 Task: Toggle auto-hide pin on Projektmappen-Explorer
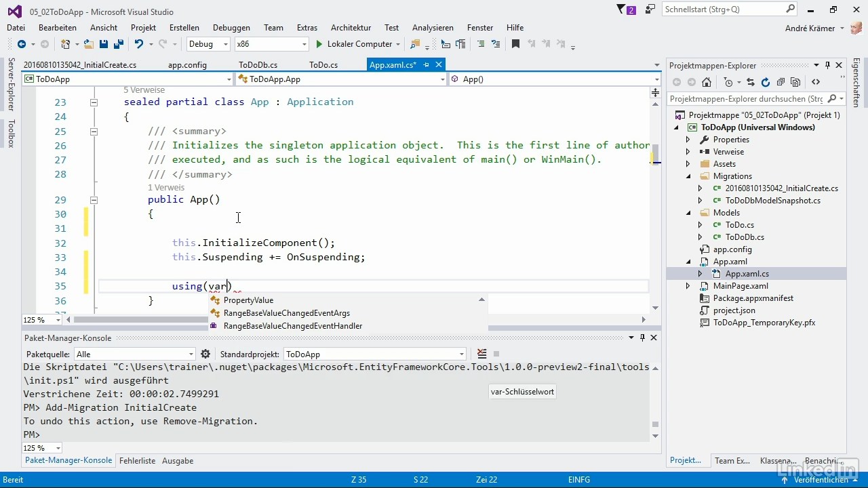pyautogui.click(x=827, y=66)
